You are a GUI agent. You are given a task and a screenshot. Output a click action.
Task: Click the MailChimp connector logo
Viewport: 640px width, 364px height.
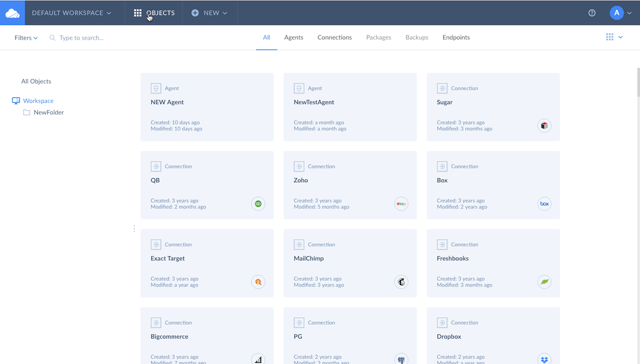pyautogui.click(x=401, y=282)
